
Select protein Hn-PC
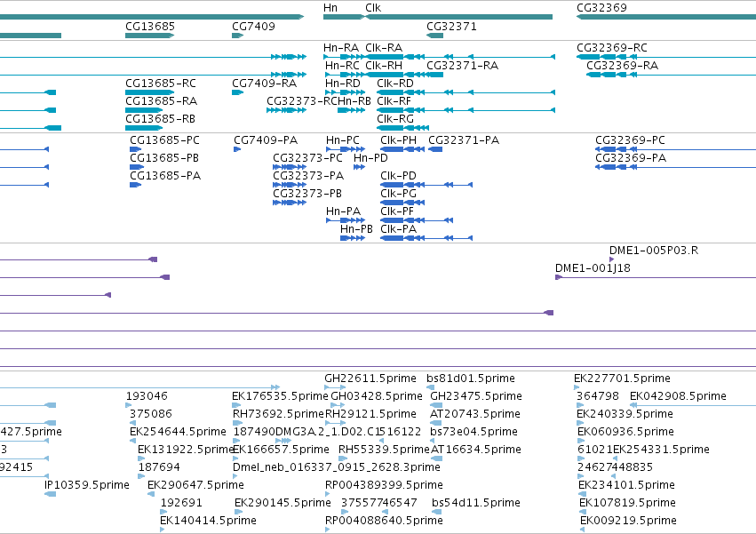click(343, 140)
